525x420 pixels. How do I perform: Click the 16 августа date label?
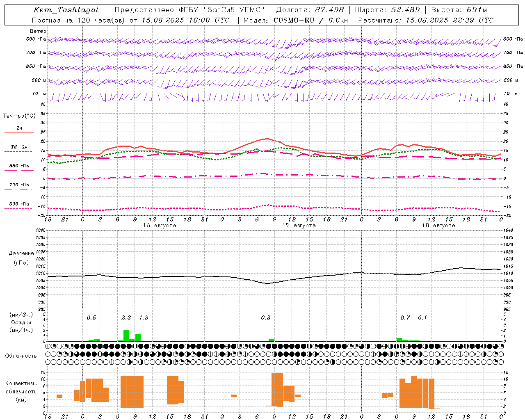coord(160,226)
